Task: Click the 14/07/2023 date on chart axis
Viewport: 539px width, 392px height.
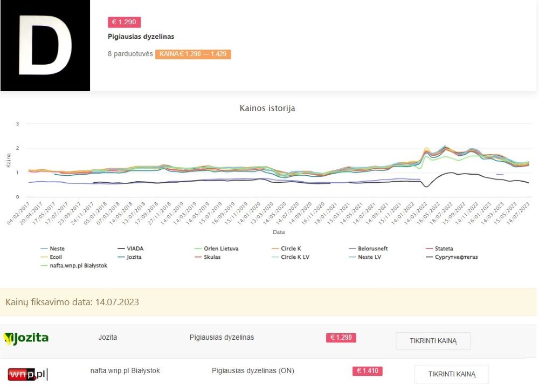Action: coord(519,214)
